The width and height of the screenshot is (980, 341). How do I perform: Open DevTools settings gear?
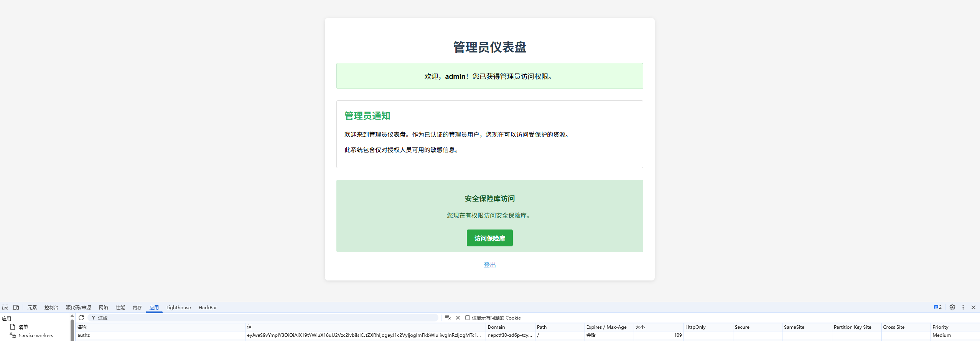point(952,307)
